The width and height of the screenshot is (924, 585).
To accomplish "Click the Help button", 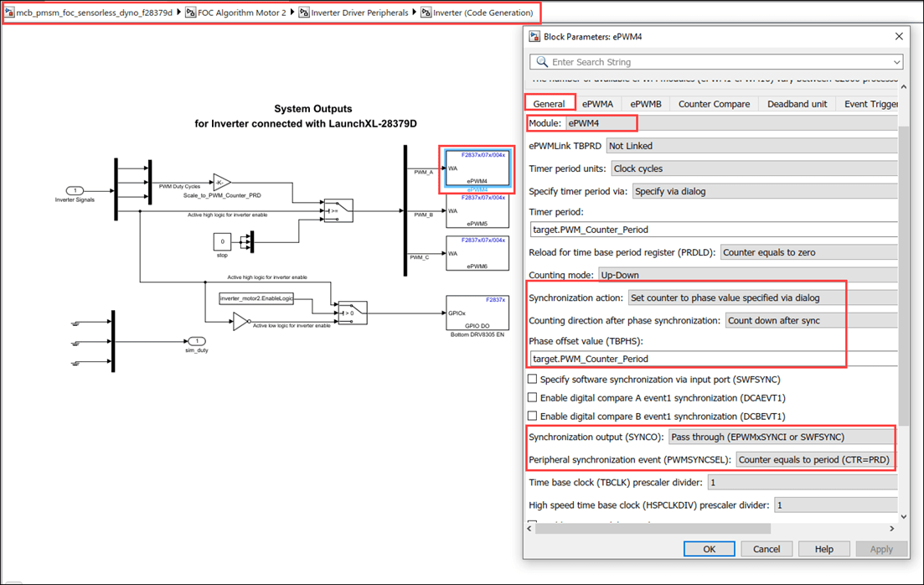I will tap(823, 549).
